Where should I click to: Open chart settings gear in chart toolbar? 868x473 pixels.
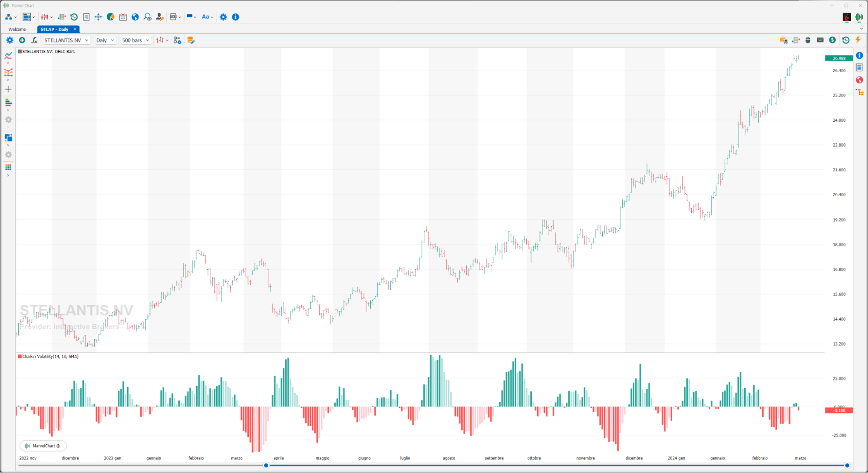pos(10,40)
